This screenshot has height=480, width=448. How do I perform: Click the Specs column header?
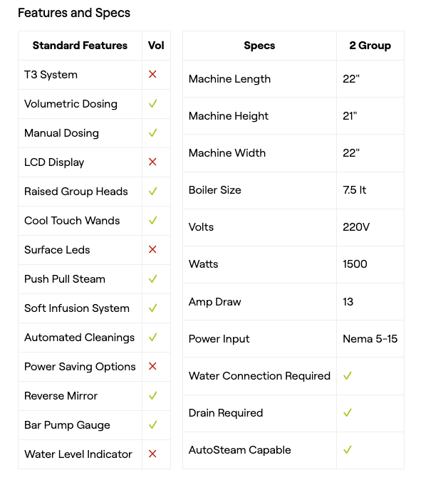(259, 46)
